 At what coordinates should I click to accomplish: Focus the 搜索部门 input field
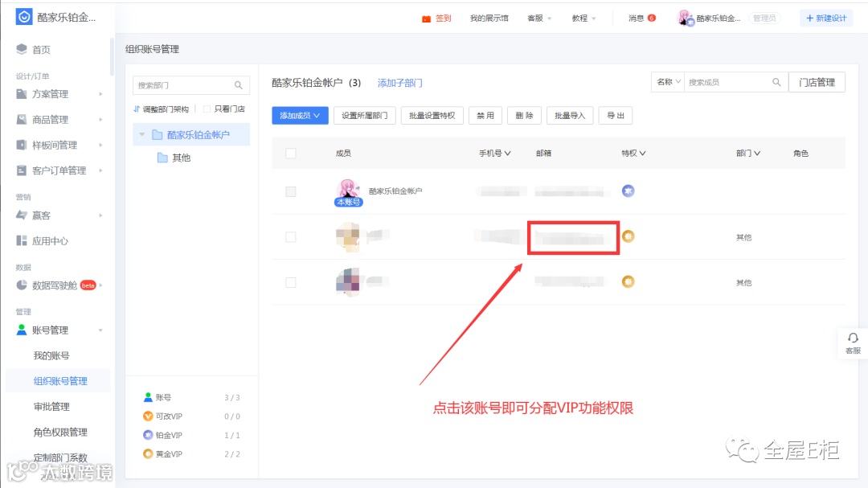point(191,85)
